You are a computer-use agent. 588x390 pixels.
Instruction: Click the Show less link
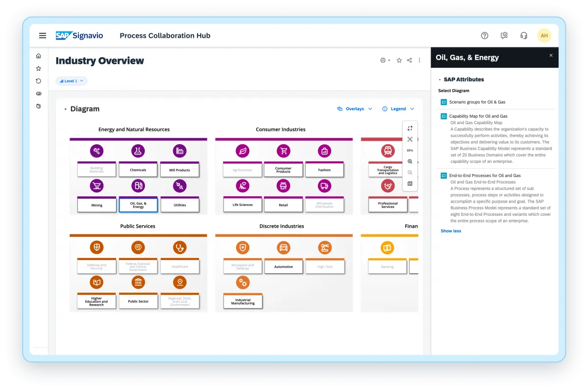click(451, 231)
